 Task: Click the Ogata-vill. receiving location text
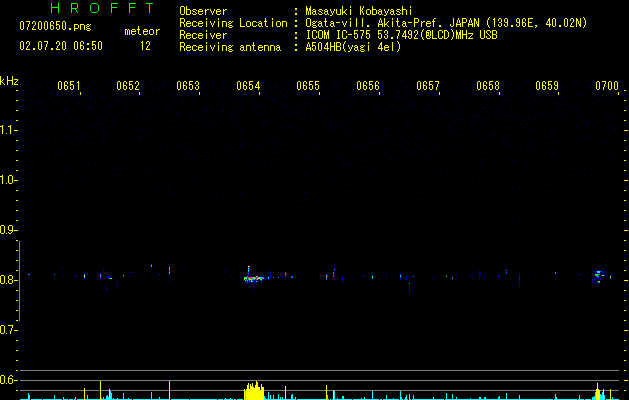click(446, 23)
